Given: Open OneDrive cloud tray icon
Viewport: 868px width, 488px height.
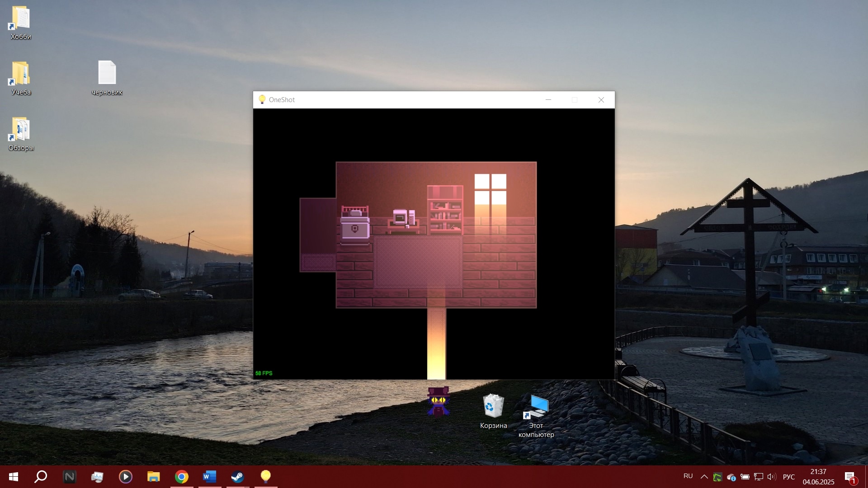Looking at the screenshot, I should coord(731,477).
